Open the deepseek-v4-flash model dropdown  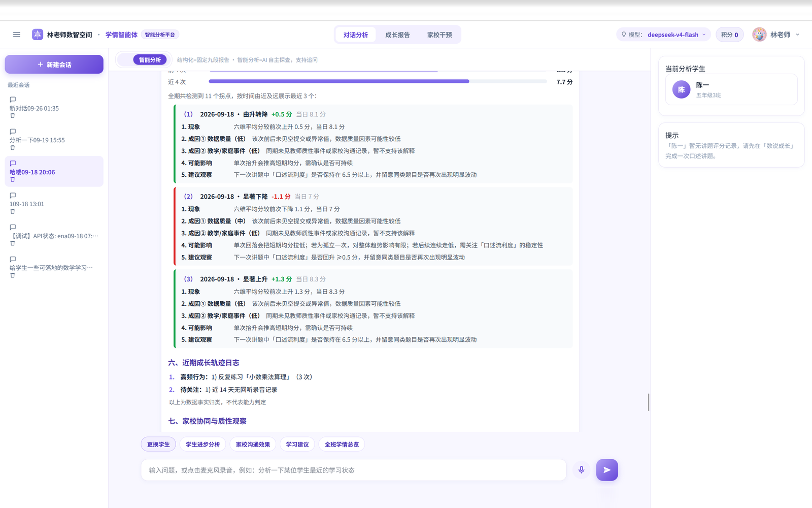tap(663, 35)
